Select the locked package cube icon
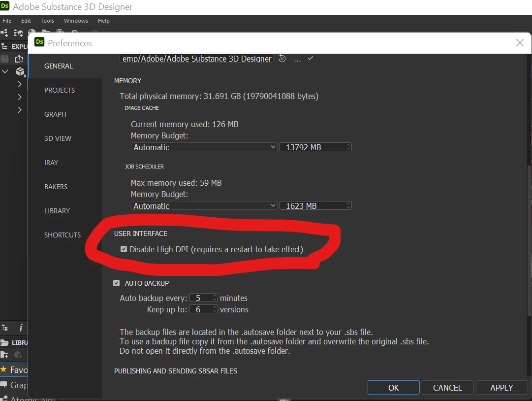Viewport: 532px width, 401px height. tap(21, 71)
